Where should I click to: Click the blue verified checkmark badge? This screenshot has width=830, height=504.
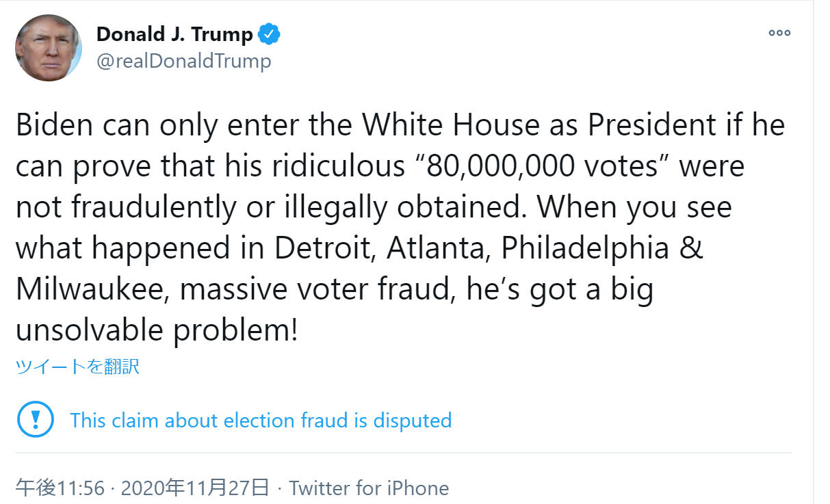[x=268, y=34]
